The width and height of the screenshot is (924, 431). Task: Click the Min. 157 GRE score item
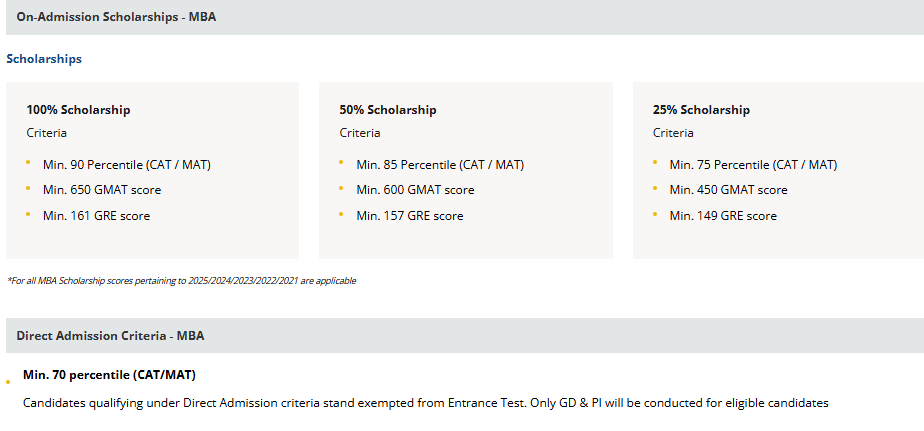[410, 215]
